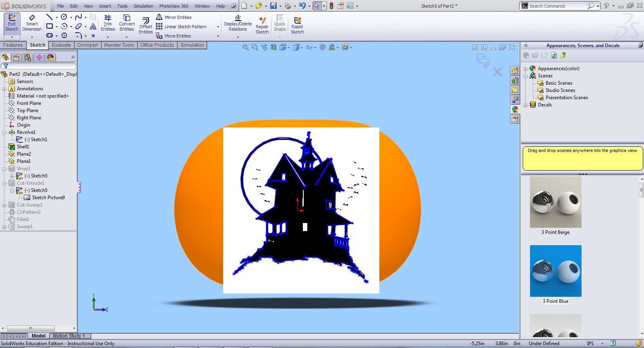Click the Zoom to Area icon
The height and width of the screenshot is (348, 644).
pos(255,47)
